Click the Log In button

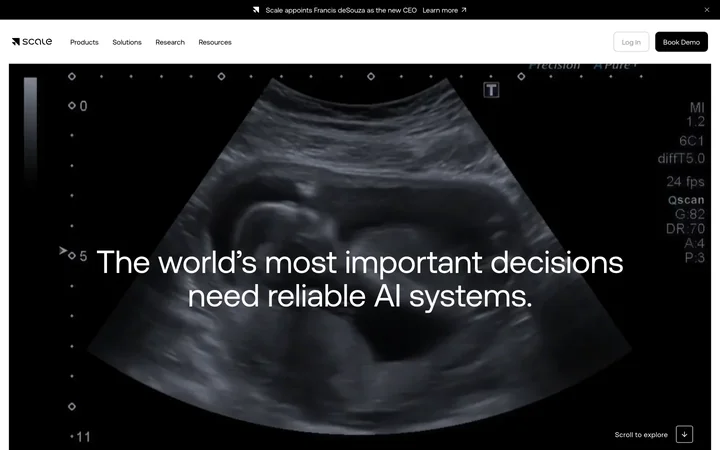tap(631, 42)
